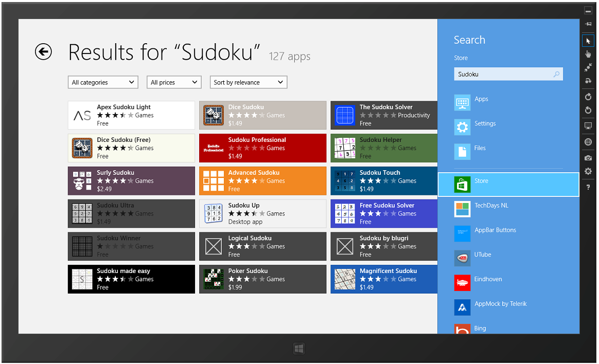Open the Sudoku Ultra tile
599x364 pixels.
coord(131,214)
